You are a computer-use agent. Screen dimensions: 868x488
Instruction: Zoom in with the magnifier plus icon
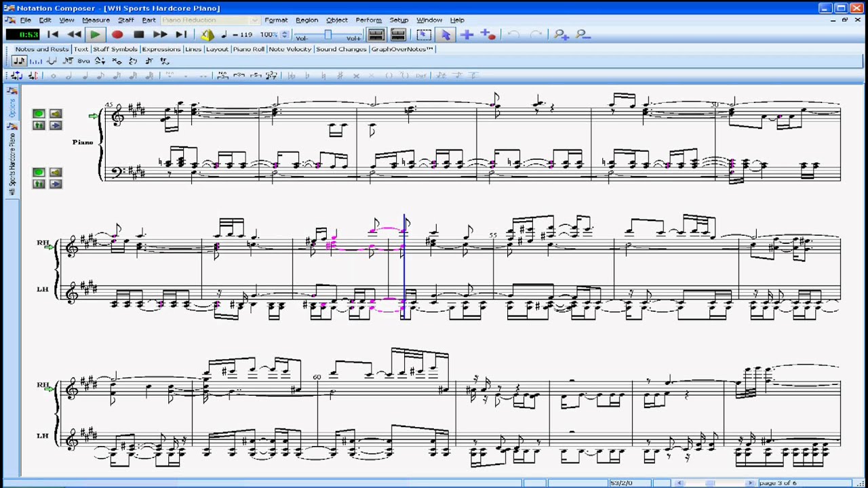point(561,35)
